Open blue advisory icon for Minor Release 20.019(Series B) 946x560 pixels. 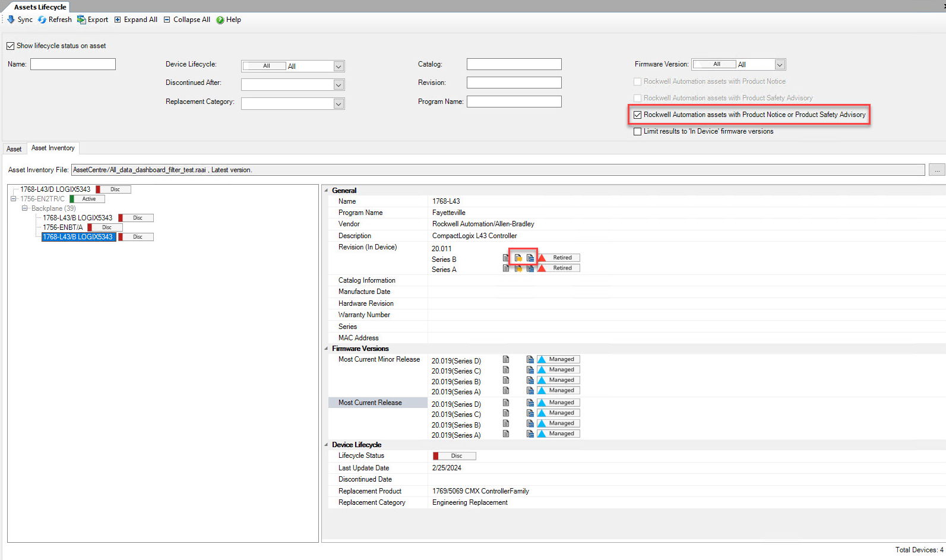(530, 380)
